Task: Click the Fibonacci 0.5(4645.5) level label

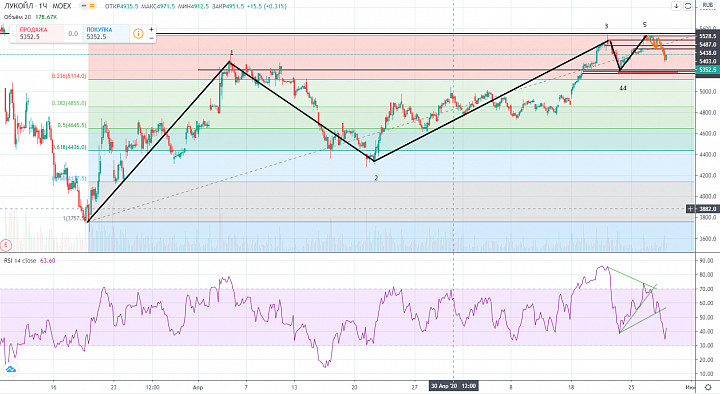Action: (x=72, y=125)
